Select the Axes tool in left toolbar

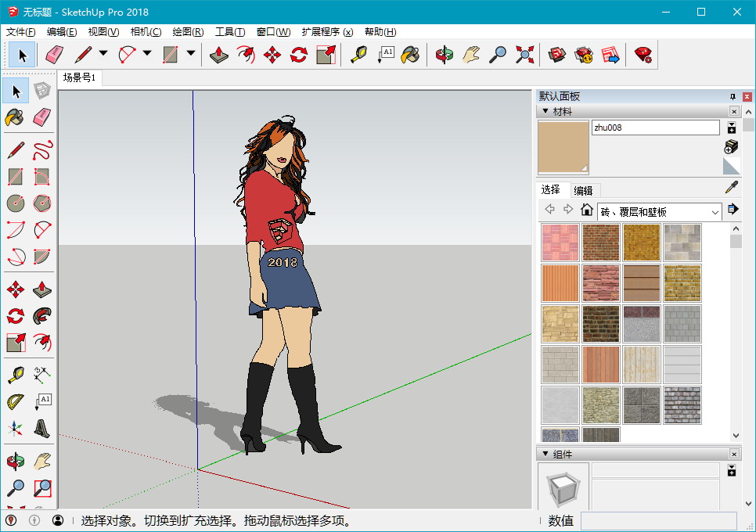tap(16, 428)
